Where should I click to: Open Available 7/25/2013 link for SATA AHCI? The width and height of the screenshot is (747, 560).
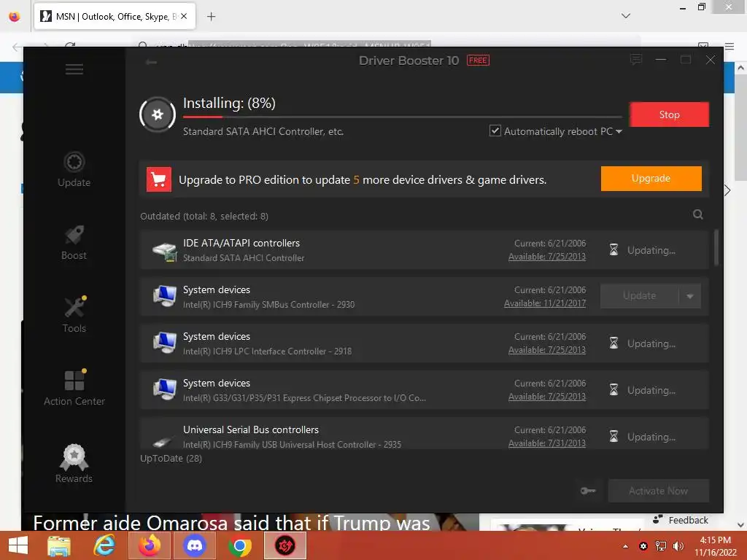click(547, 257)
